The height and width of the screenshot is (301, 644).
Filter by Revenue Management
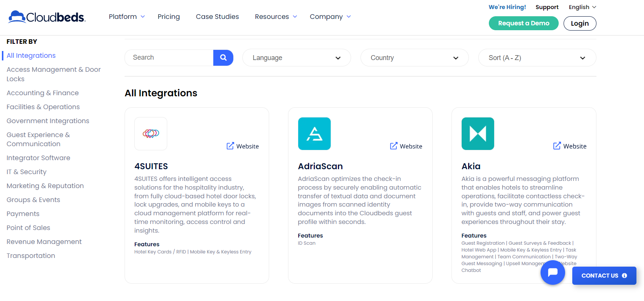(44, 242)
